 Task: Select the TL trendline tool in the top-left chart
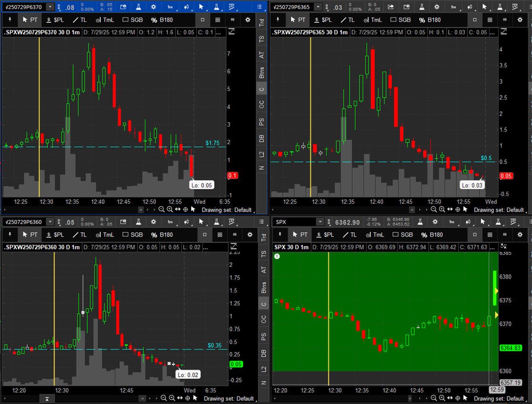point(79,20)
